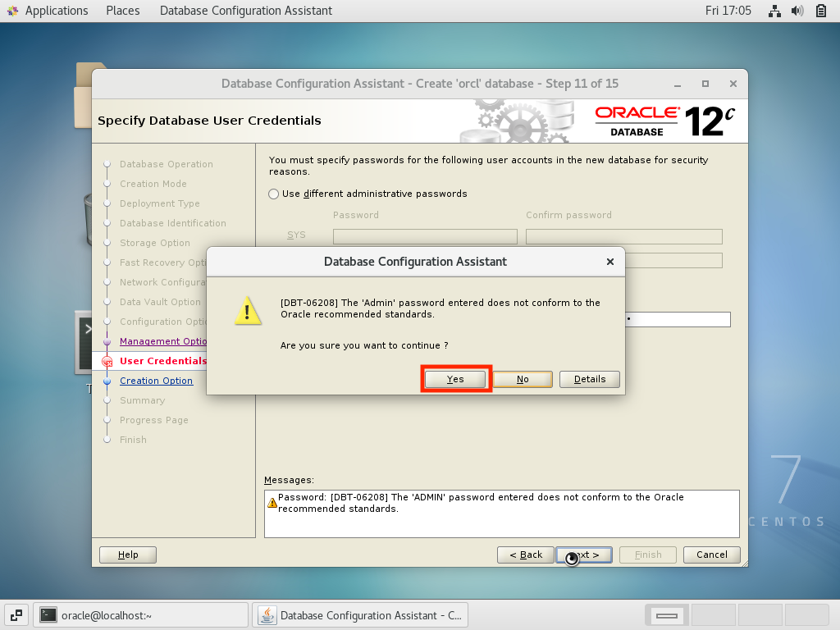The width and height of the screenshot is (840, 630).
Task: Click the Finish step label in sidebar
Action: click(x=133, y=440)
